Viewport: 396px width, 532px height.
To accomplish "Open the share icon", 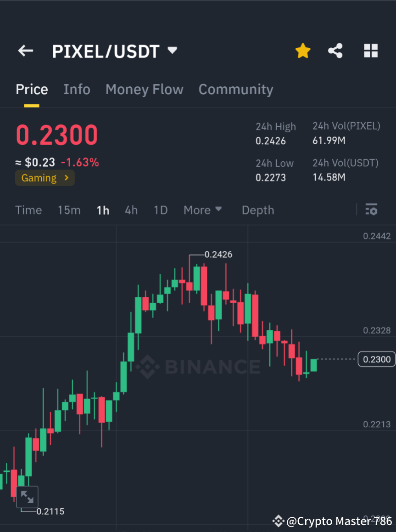I will [335, 51].
